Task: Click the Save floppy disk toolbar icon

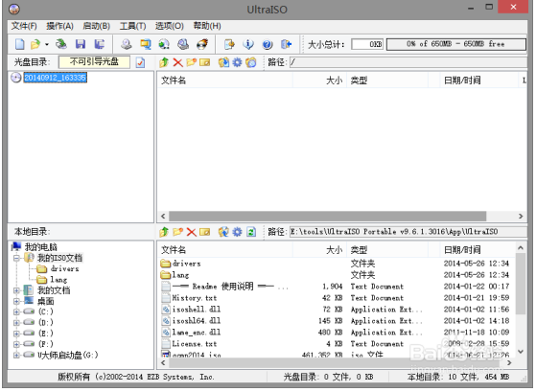Action: 81,44
